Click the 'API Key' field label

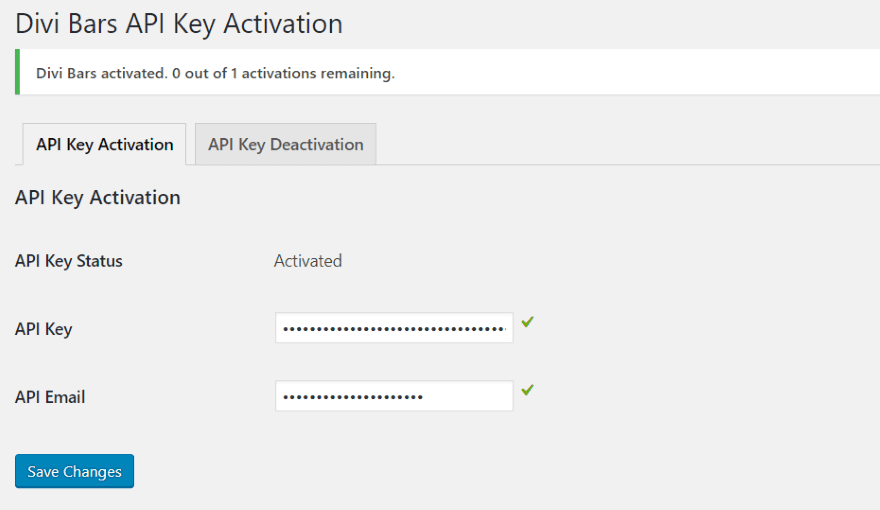pyautogui.click(x=44, y=329)
